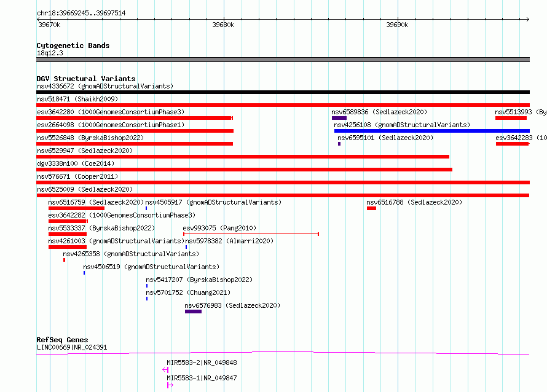Image resolution: width=547 pixels, height=392 pixels.
Task: Click chr18:39669245..39697514 region text
Action: pyautogui.click(x=81, y=13)
